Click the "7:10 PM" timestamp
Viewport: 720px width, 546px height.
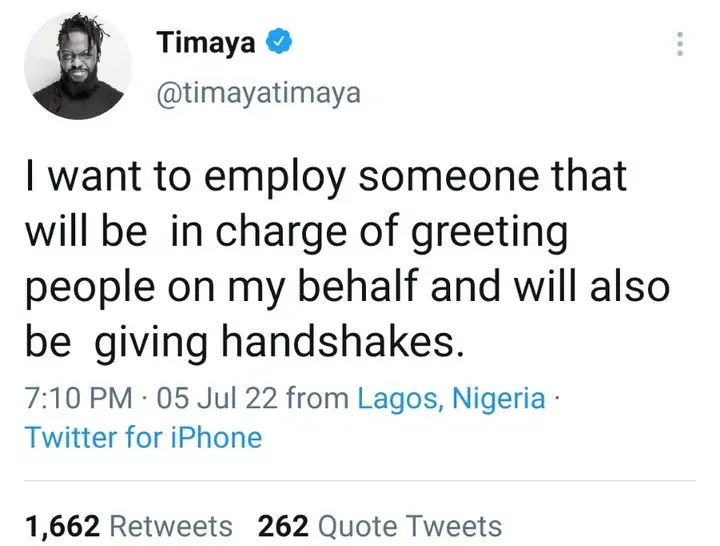[x=77, y=398]
